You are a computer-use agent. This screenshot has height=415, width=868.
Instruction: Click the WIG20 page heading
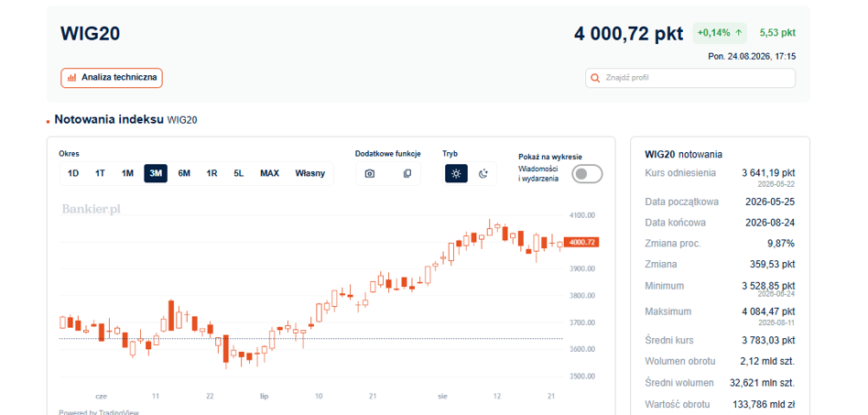pos(91,34)
